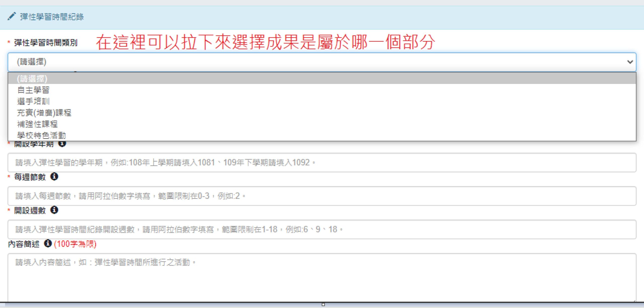644x308 pixels.
Task: Click the 彈性學習時間類別 field label
Action: pyautogui.click(x=46, y=43)
